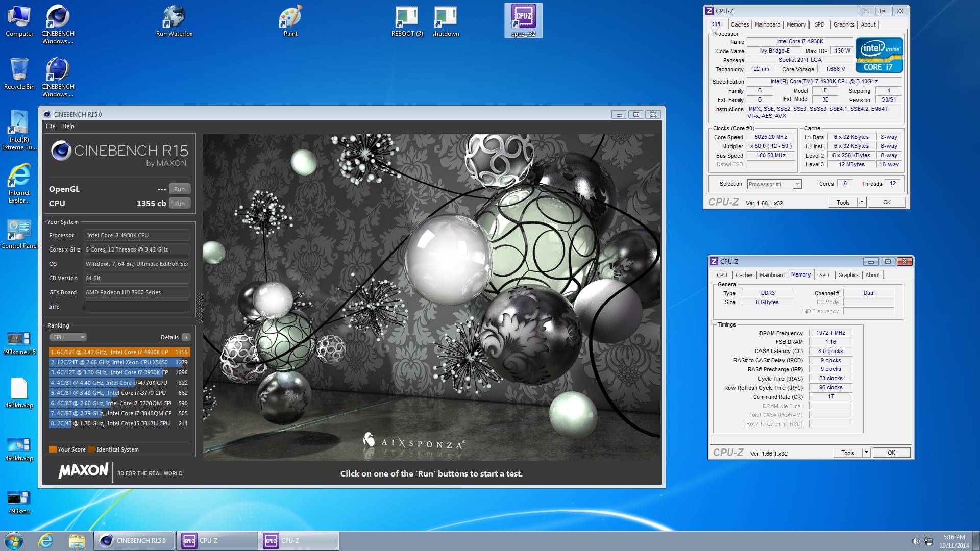Screen dimensions: 980x551
Task: Open Processor #1 selection dropdown in CPU-Z
Action: (774, 184)
